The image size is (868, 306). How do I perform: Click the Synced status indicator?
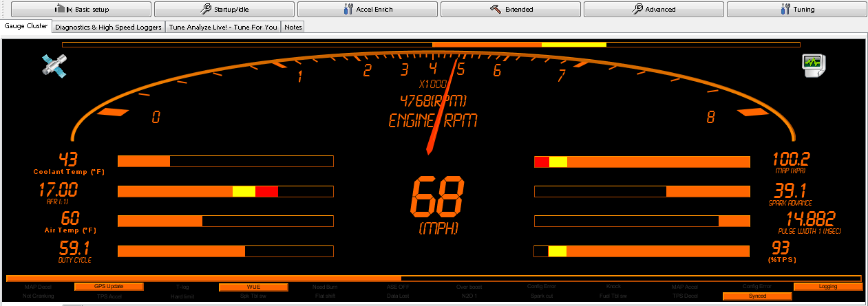tap(757, 296)
